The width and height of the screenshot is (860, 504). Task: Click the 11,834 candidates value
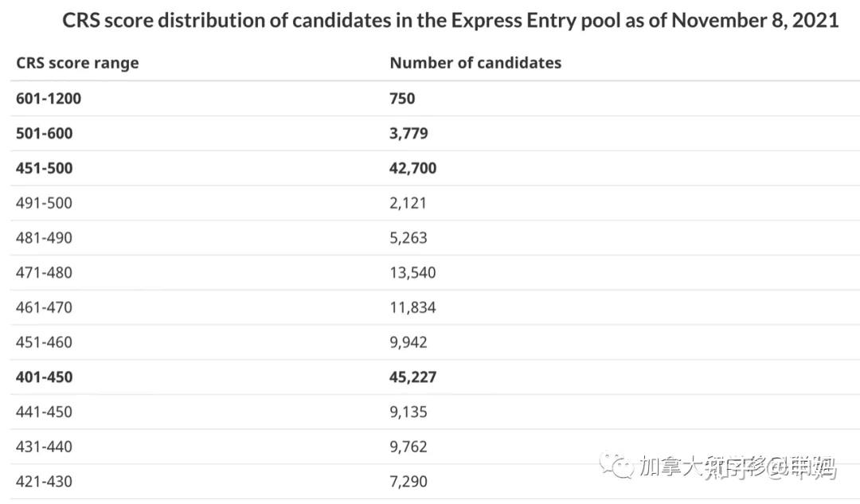(x=412, y=307)
